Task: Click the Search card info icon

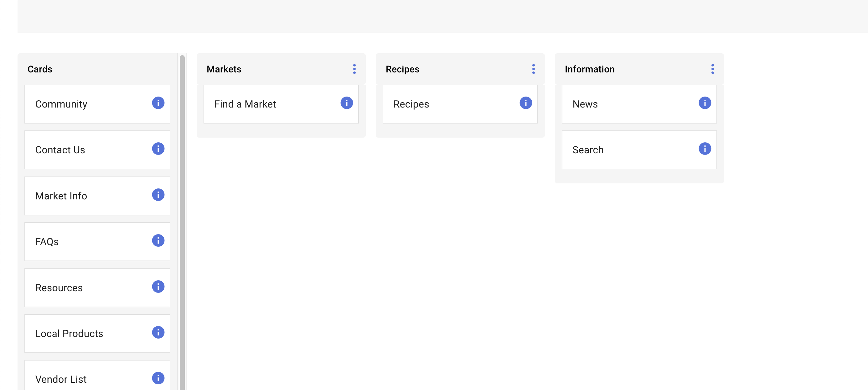Action: 705,149
